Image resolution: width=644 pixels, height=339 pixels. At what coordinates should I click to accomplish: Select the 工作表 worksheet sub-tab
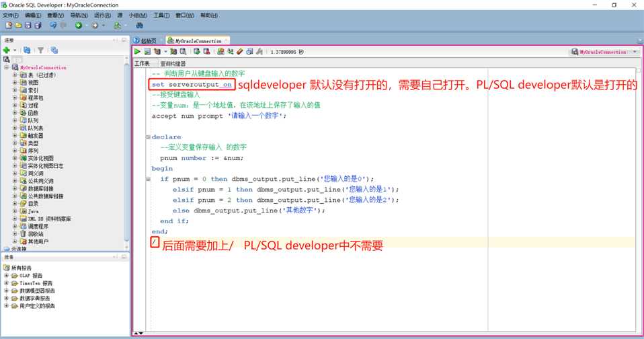point(142,64)
